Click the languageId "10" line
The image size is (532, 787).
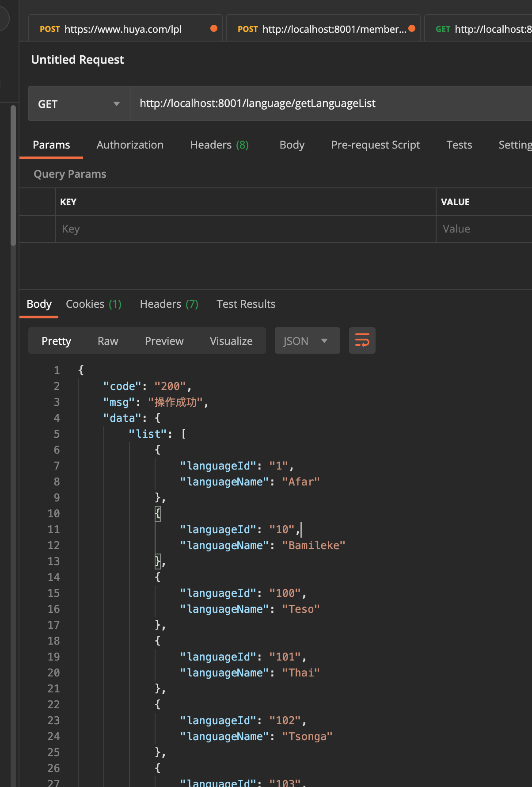(x=240, y=530)
